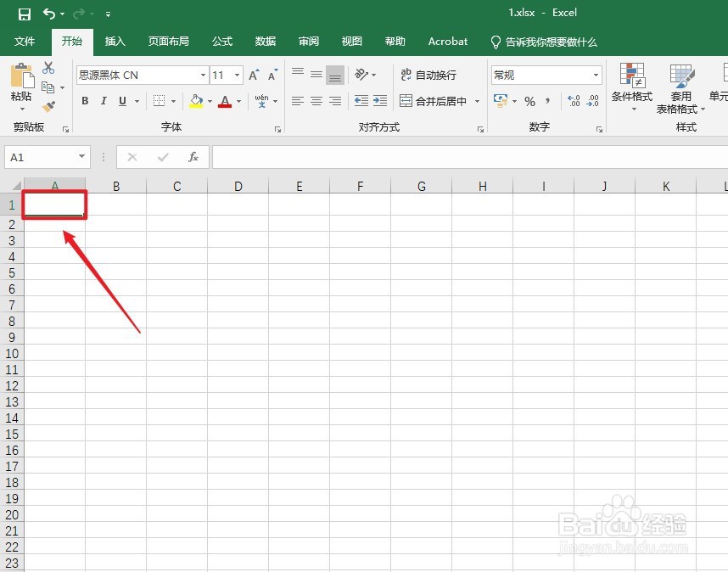Switch to the 页面布局 ribbon tab
This screenshot has width=728, height=572.
[168, 42]
